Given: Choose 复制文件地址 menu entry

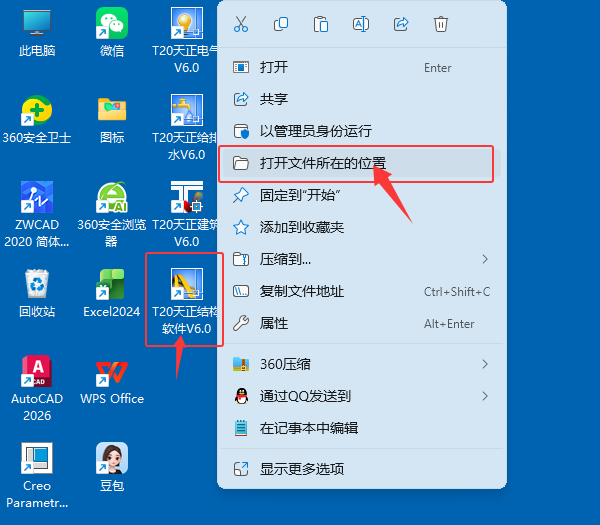Looking at the screenshot, I should point(362,292).
